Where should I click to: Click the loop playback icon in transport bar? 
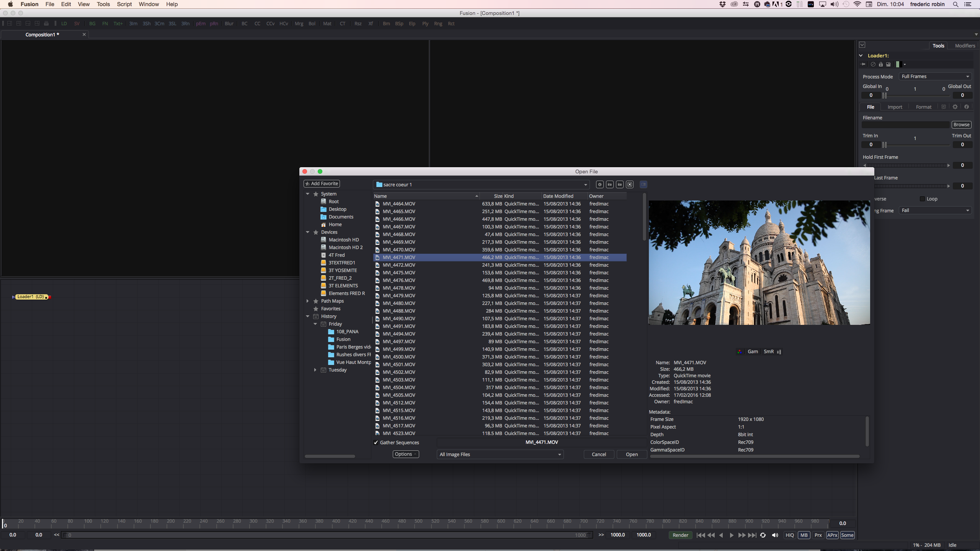coord(763,535)
